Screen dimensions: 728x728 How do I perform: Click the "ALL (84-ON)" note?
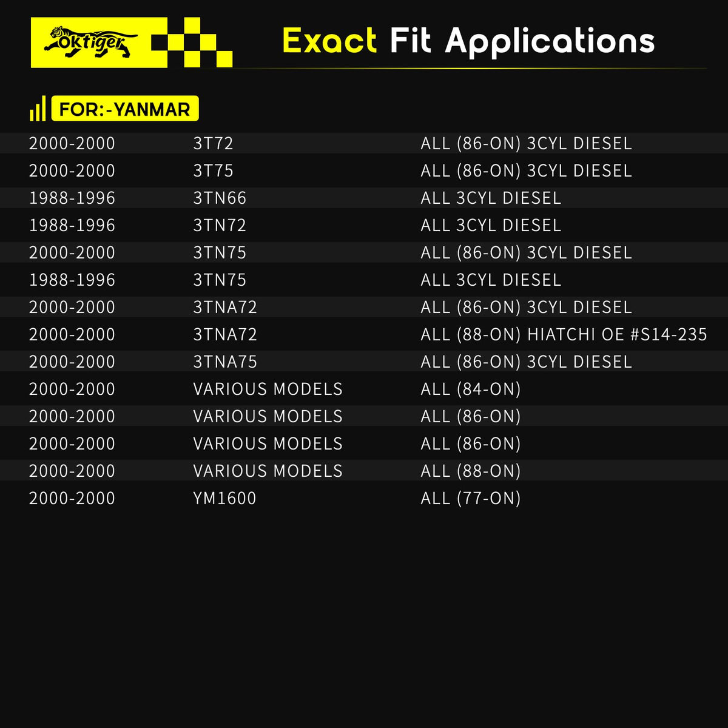(471, 389)
